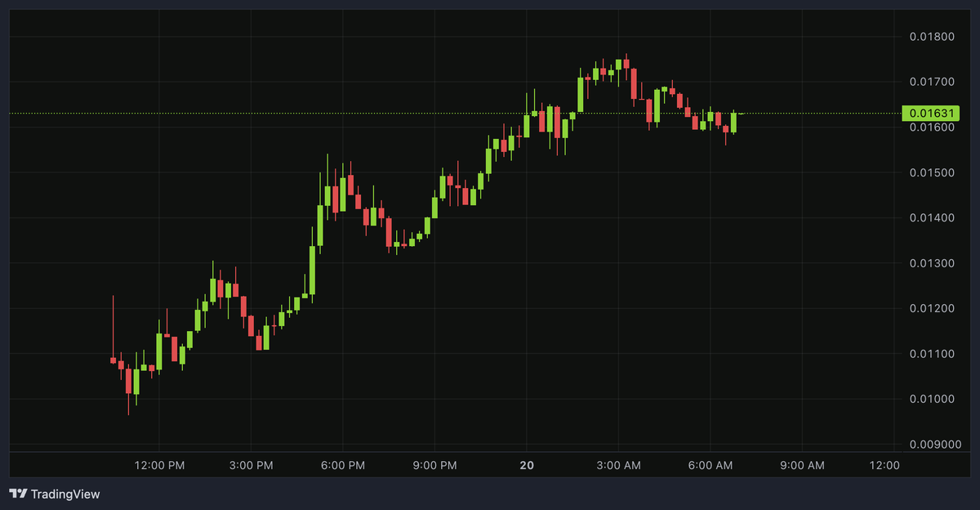Select the 12:00 PM time axis label
This screenshot has width=980, height=510.
[159, 465]
